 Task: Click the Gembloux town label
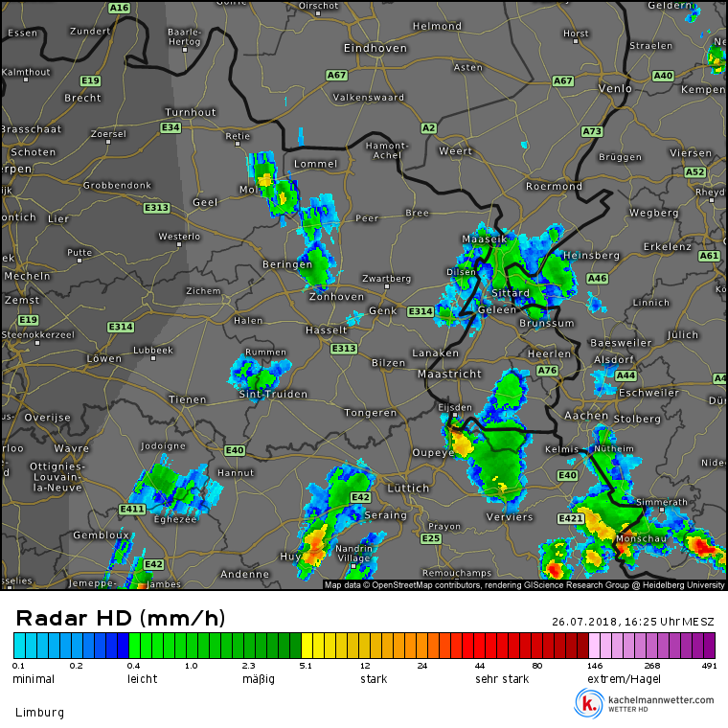(101, 535)
